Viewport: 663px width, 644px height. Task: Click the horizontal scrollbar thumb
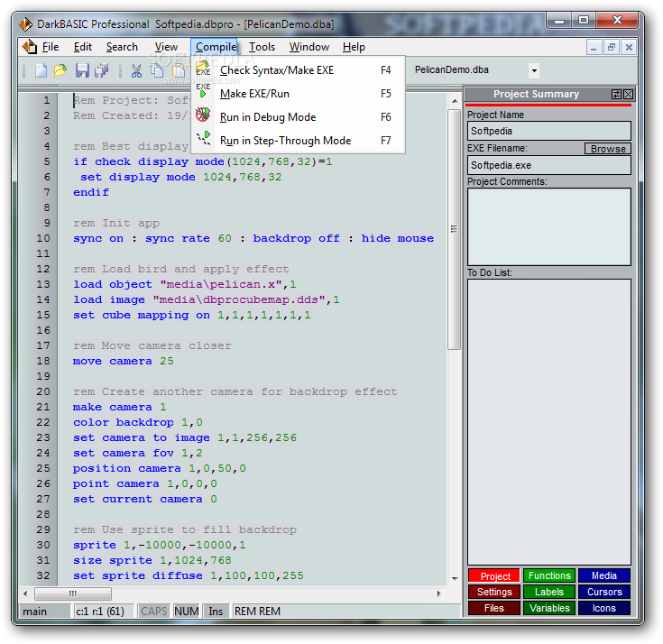coord(73,593)
